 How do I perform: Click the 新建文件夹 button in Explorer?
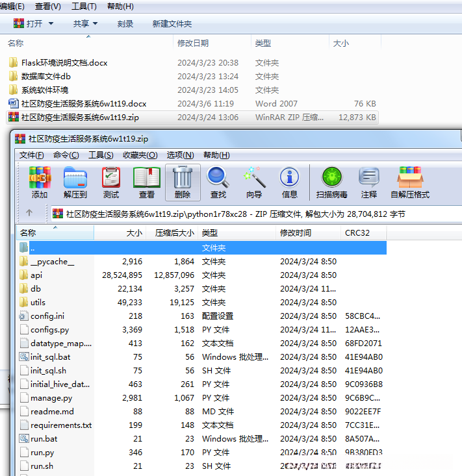172,23
